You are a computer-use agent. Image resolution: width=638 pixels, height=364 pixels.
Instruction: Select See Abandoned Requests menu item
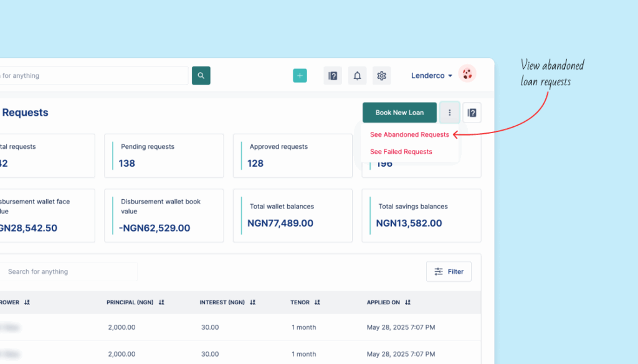coord(409,134)
